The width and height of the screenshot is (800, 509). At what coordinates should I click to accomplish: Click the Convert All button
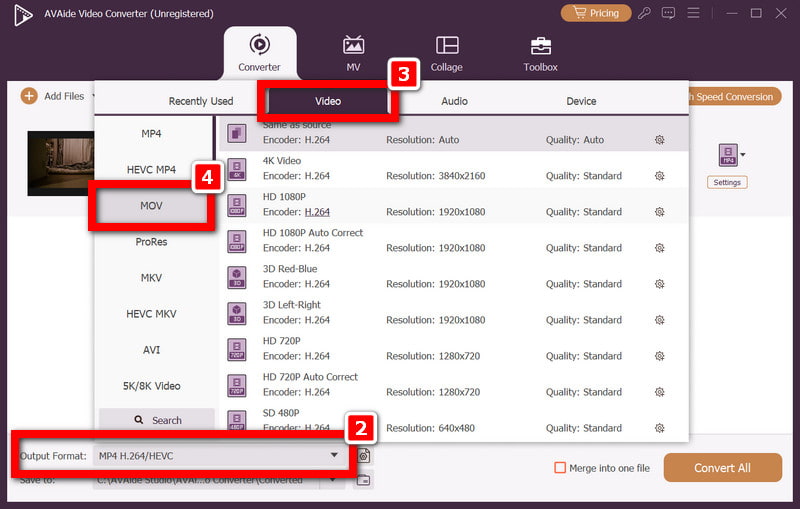[722, 468]
